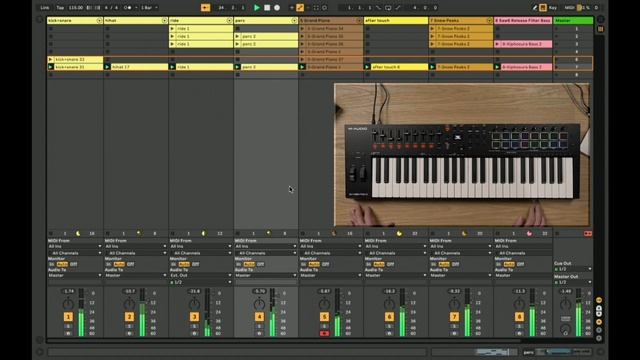Image resolution: width=640 pixels, height=360 pixels.
Task: Solo track 1 with S button
Action: pos(68,326)
